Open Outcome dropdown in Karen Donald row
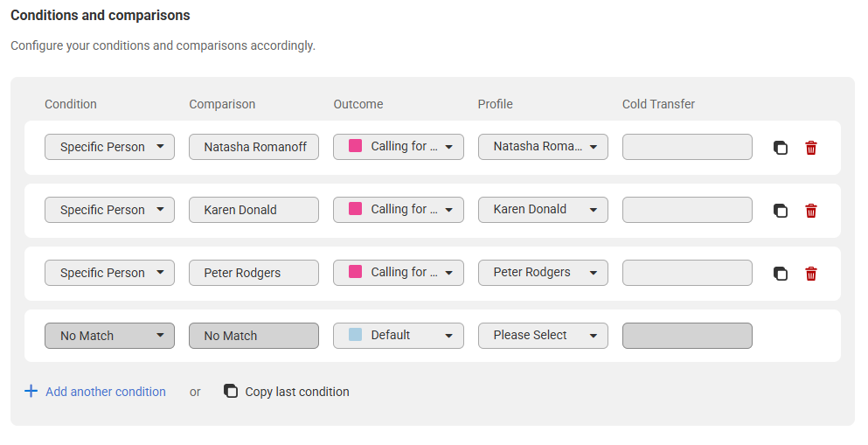The height and width of the screenshot is (445, 868). point(398,210)
